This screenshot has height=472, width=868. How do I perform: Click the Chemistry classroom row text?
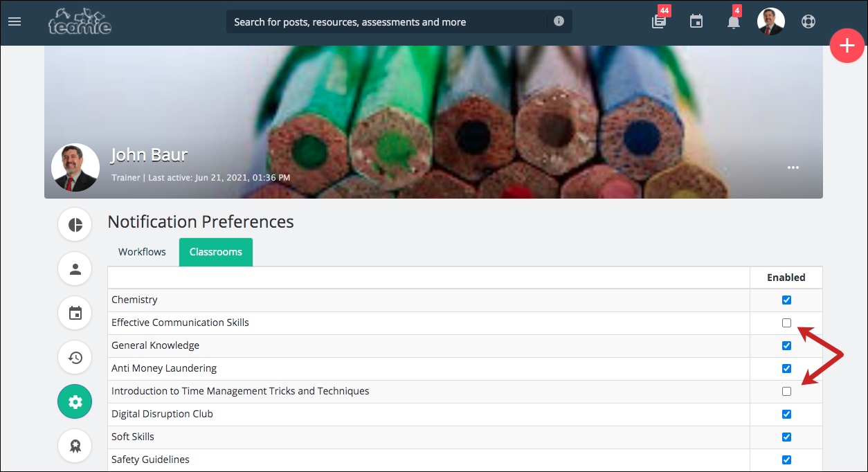(134, 300)
